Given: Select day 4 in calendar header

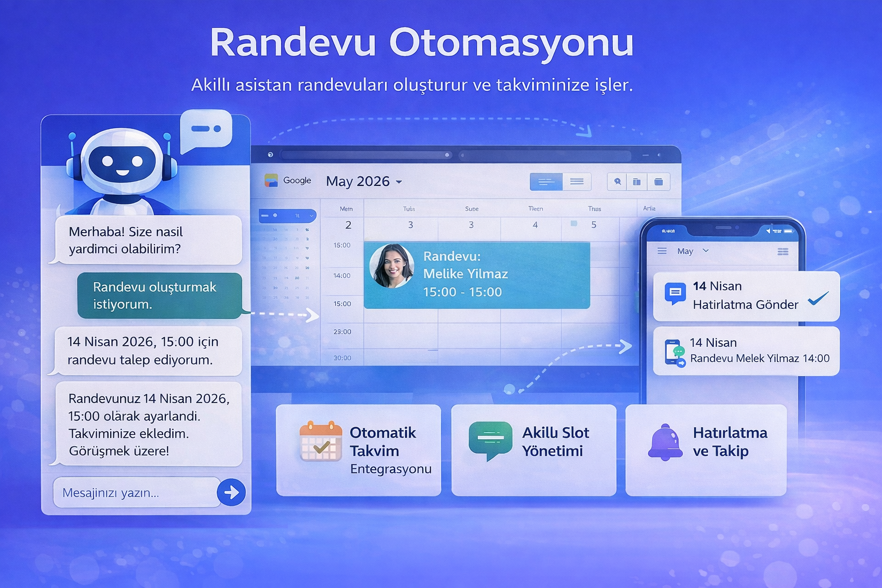Looking at the screenshot, I should [535, 225].
